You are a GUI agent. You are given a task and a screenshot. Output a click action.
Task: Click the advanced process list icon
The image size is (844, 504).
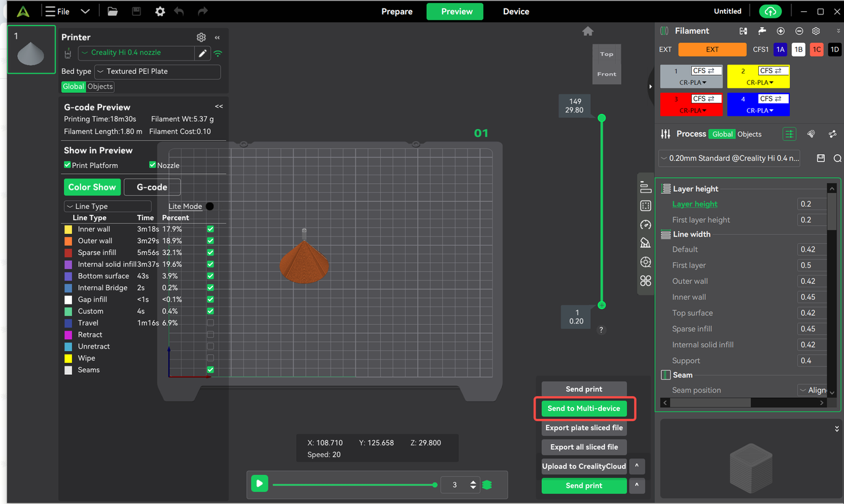pos(789,134)
